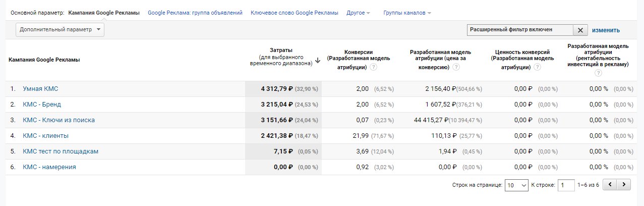Open the КМС - Бренд campaign

coord(42,105)
